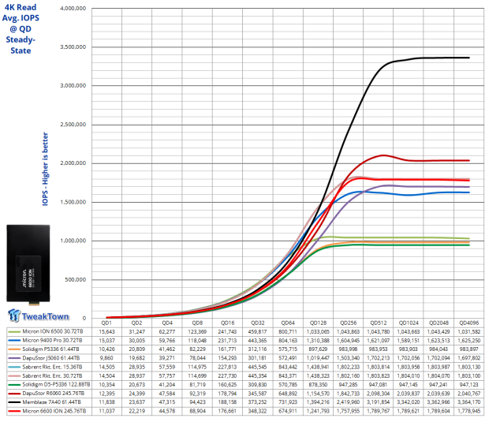Click the DapuStor R6060 QD512 value 2,098,304

[379, 394]
